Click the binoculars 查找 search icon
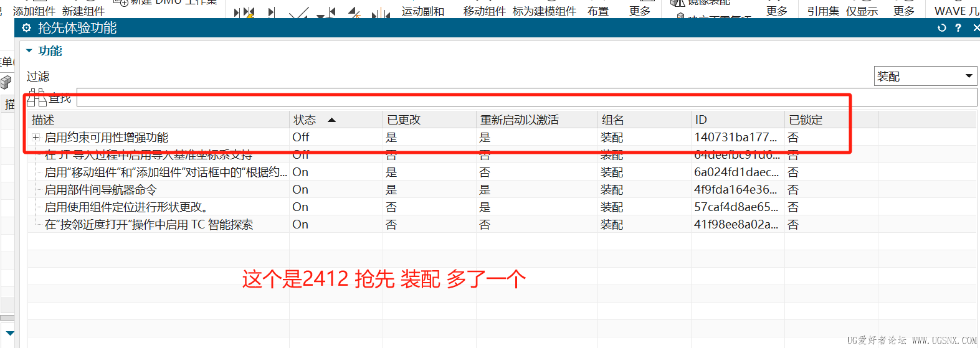980x348 pixels. [x=37, y=97]
